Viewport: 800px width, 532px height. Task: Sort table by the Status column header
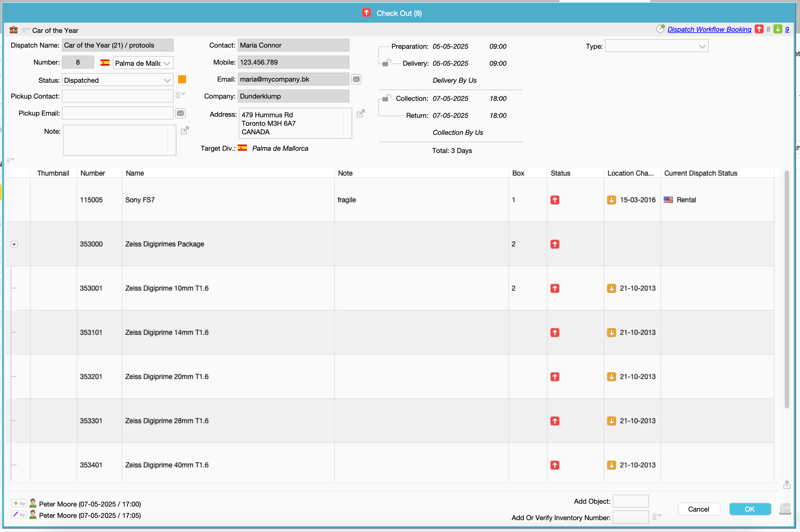560,173
